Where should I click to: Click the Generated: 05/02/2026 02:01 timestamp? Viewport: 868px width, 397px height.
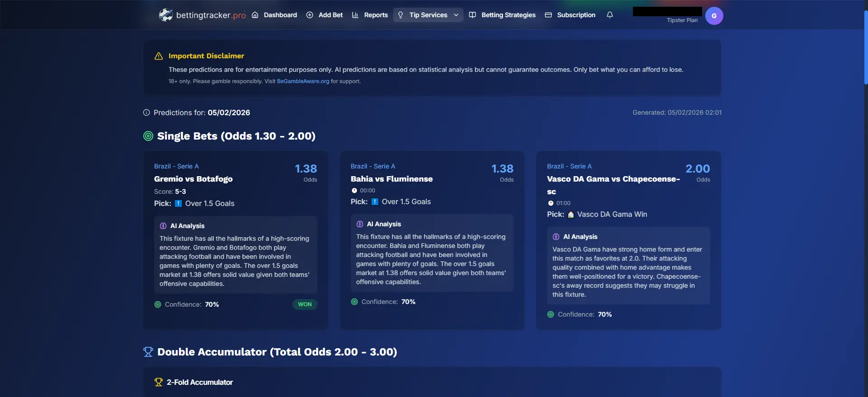coord(677,112)
